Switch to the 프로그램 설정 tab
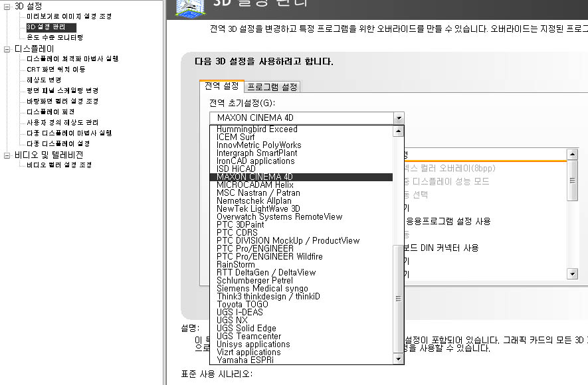 [272, 87]
